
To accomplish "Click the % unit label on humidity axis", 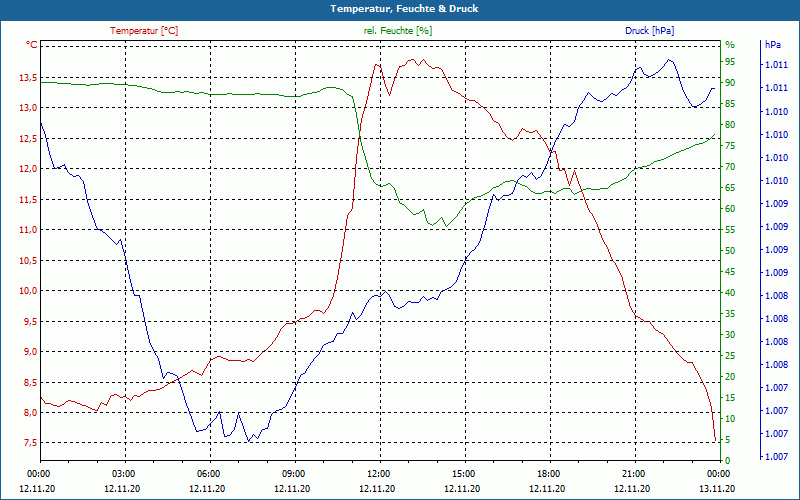I will pyautogui.click(x=730, y=45).
